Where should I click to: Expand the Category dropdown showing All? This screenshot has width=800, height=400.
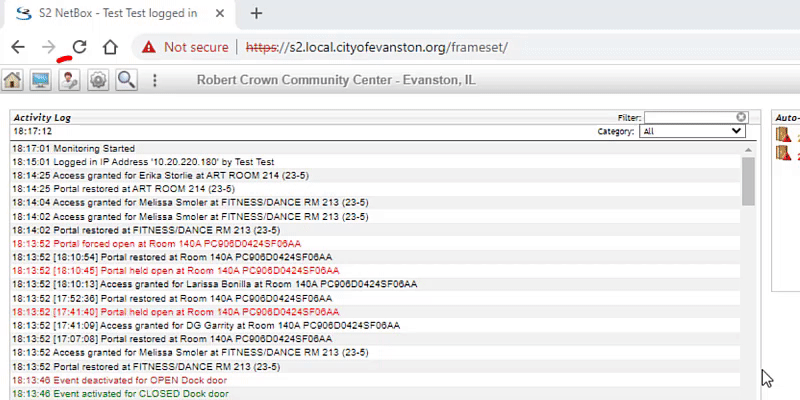(692, 131)
